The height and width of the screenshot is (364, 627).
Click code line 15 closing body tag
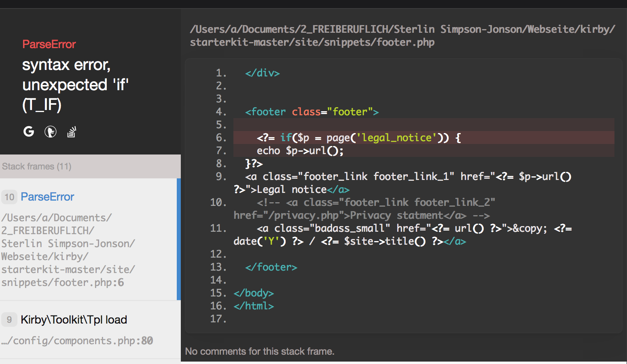[254, 293]
